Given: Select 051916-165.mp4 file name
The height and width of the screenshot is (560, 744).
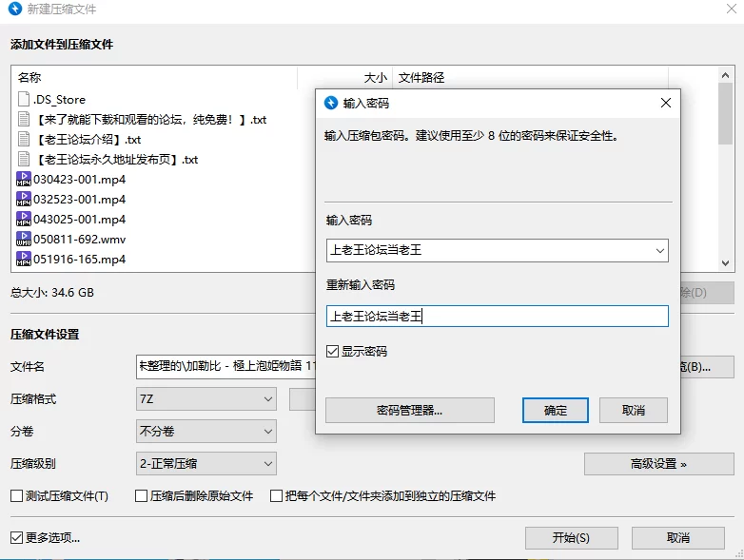Looking at the screenshot, I should coord(79,259).
